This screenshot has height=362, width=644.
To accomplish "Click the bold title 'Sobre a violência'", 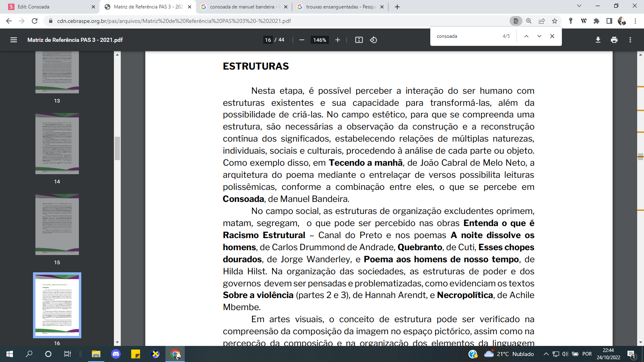I will point(258,295).
